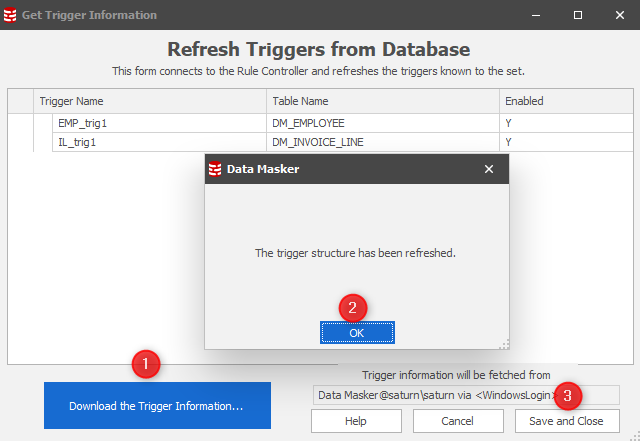640x441 pixels.
Task: Click Save and Close
Action: [x=566, y=421]
